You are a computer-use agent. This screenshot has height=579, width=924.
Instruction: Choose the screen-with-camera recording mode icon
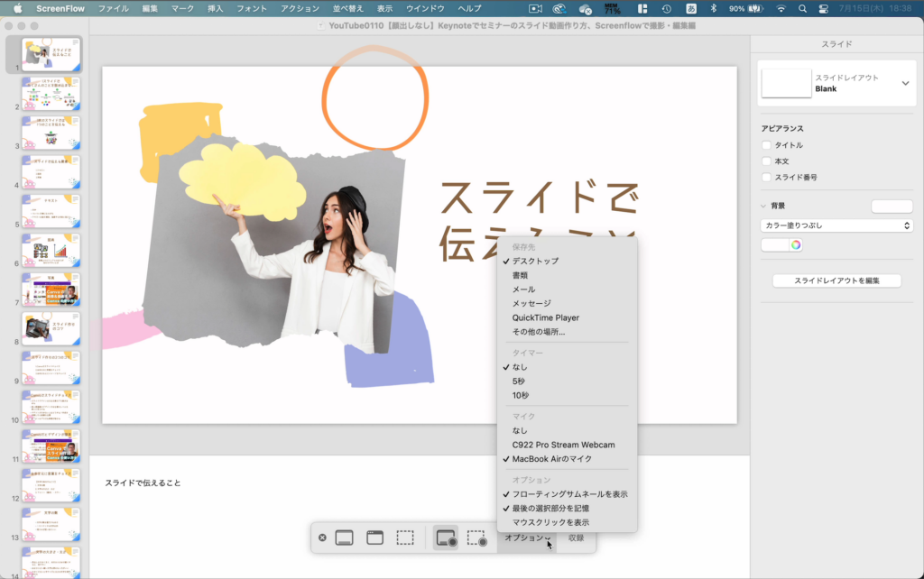tap(445, 538)
